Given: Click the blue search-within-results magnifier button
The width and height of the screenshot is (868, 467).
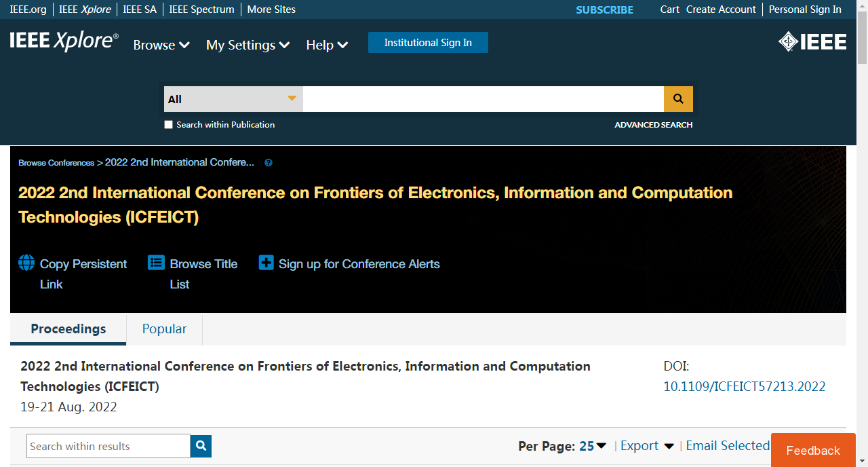Looking at the screenshot, I should [201, 446].
